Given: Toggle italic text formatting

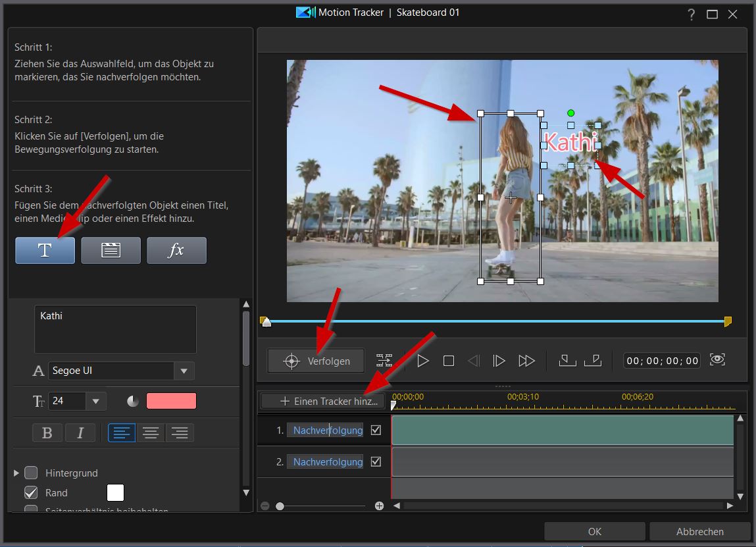Looking at the screenshot, I should [80, 433].
